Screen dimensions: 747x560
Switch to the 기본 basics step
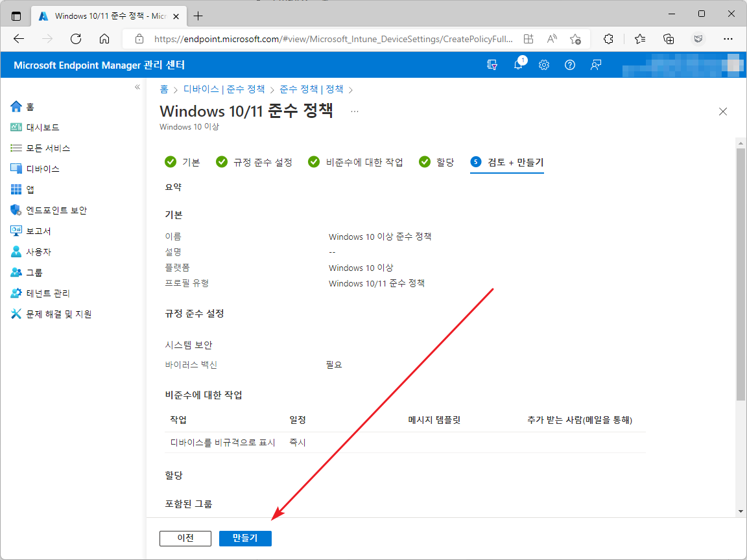182,163
